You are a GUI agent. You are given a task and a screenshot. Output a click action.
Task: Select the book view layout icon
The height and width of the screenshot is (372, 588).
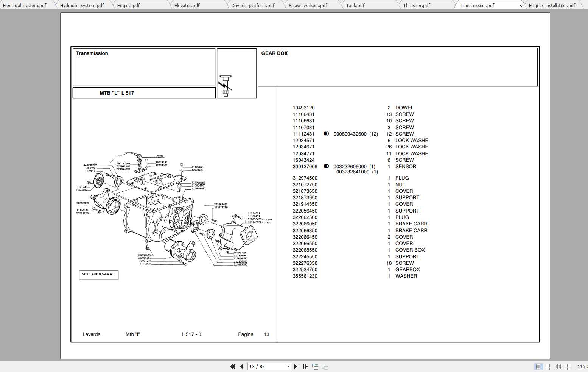tap(568, 366)
